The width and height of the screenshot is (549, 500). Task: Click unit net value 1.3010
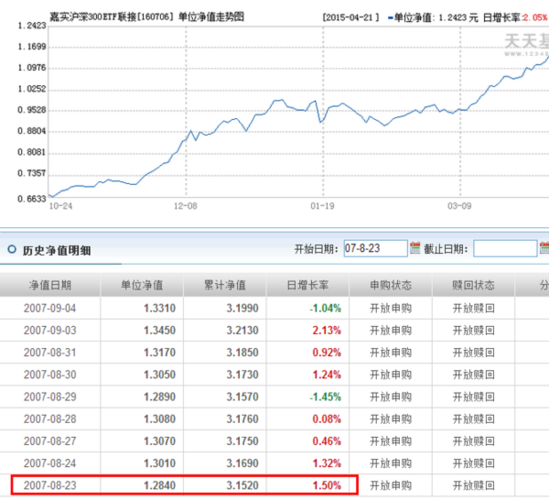click(x=160, y=463)
